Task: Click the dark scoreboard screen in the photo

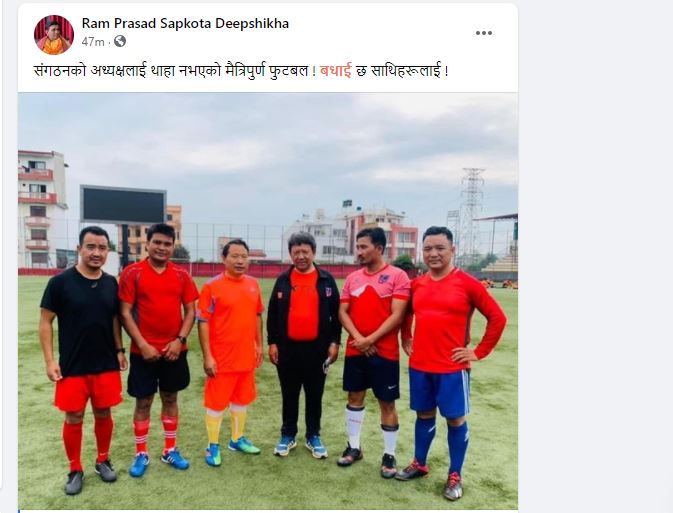Action: [123, 204]
